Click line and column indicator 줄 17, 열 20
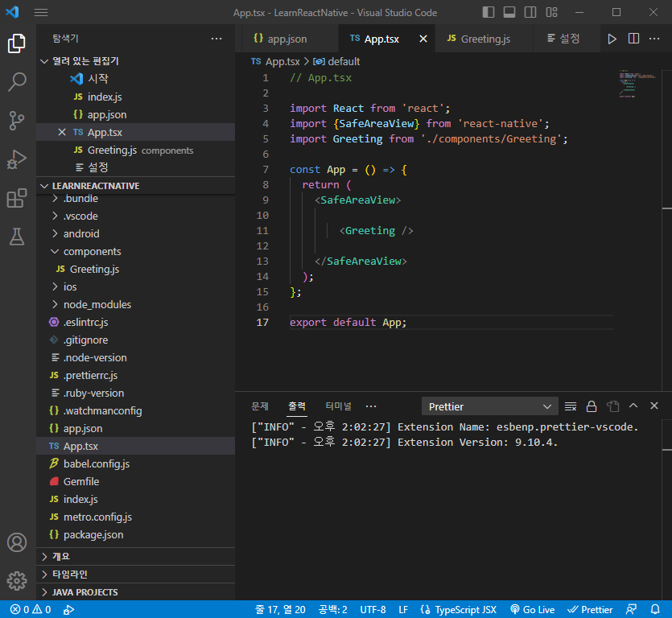The image size is (672, 618). pos(280,609)
